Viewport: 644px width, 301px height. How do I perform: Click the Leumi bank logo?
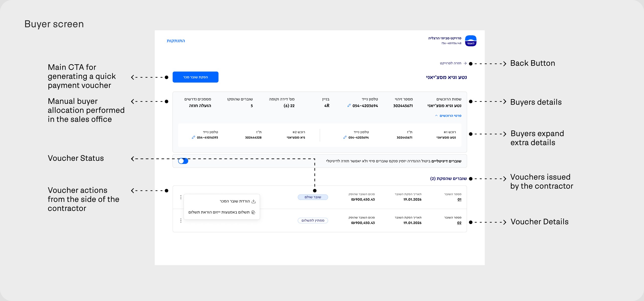tap(471, 41)
